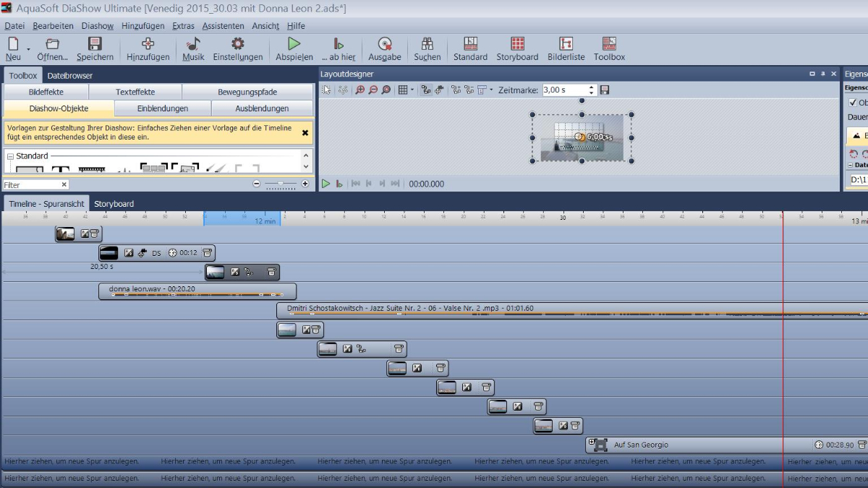The image size is (868, 488).
Task: Click the Bilderliste toolbar icon
Action: pos(566,48)
